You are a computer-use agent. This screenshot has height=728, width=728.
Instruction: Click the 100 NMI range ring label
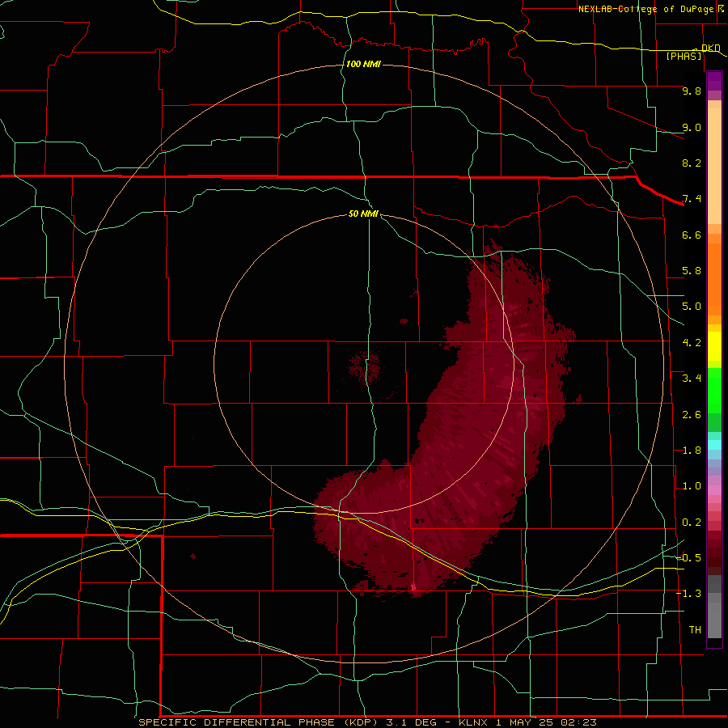tap(363, 64)
